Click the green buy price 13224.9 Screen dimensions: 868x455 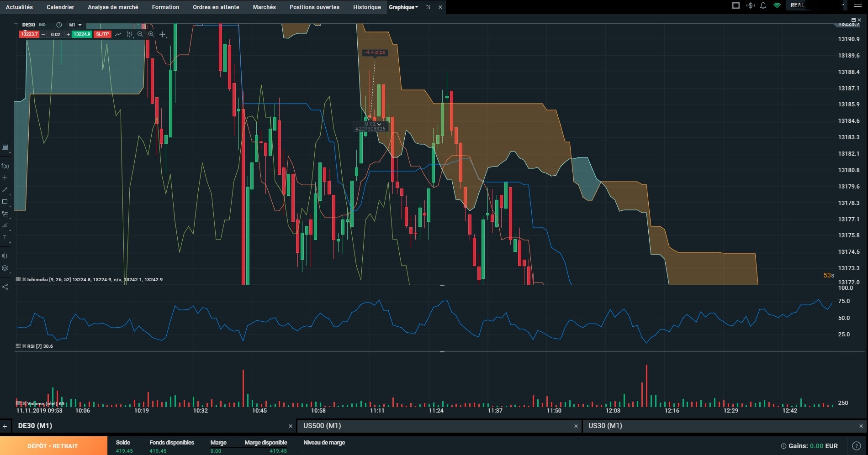point(82,34)
